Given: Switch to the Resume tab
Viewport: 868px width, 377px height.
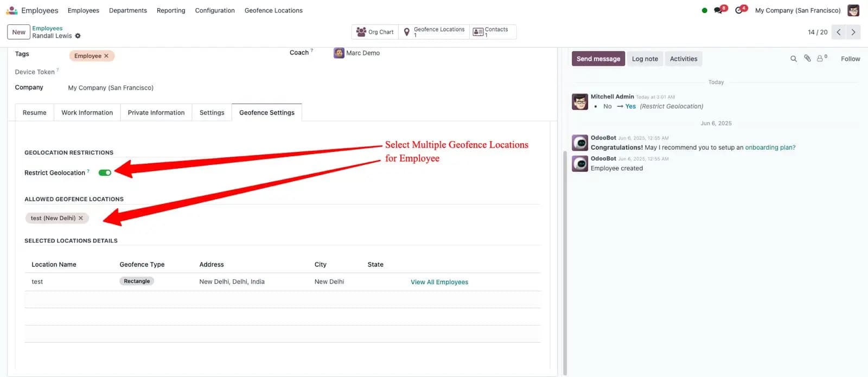Looking at the screenshot, I should 35,112.
